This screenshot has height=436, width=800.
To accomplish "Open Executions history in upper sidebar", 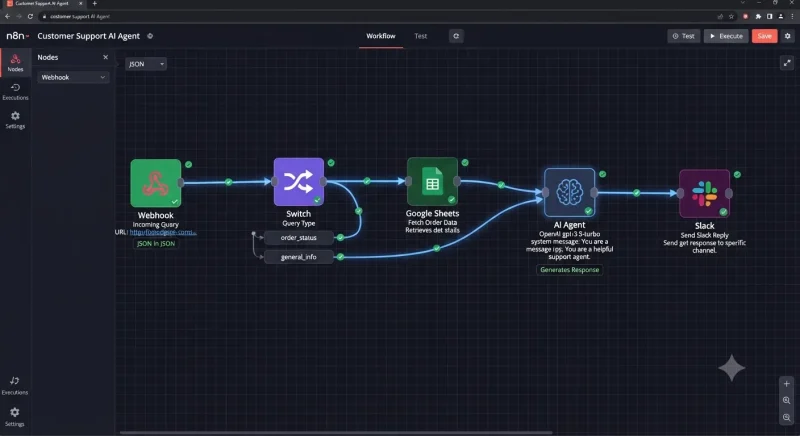I will [x=15, y=91].
